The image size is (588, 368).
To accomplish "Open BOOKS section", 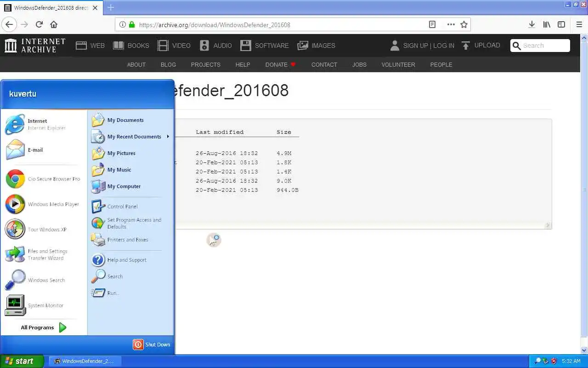I will (131, 46).
